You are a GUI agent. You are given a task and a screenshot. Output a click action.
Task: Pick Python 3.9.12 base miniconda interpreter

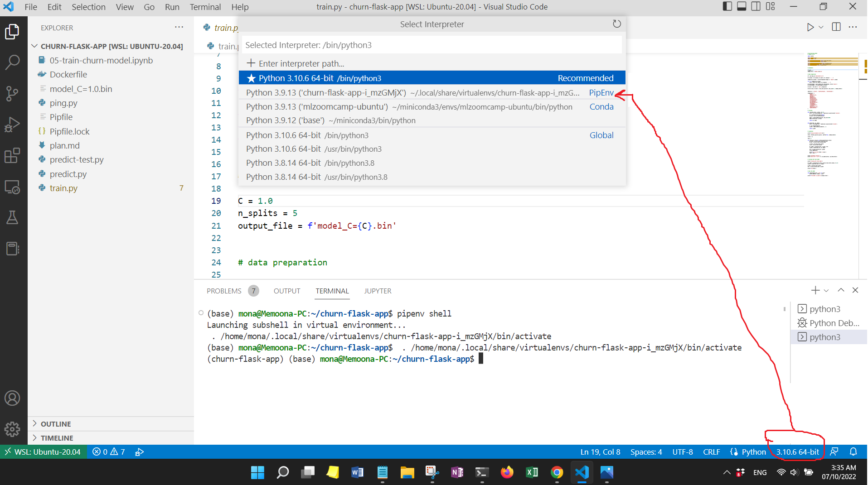click(432, 120)
